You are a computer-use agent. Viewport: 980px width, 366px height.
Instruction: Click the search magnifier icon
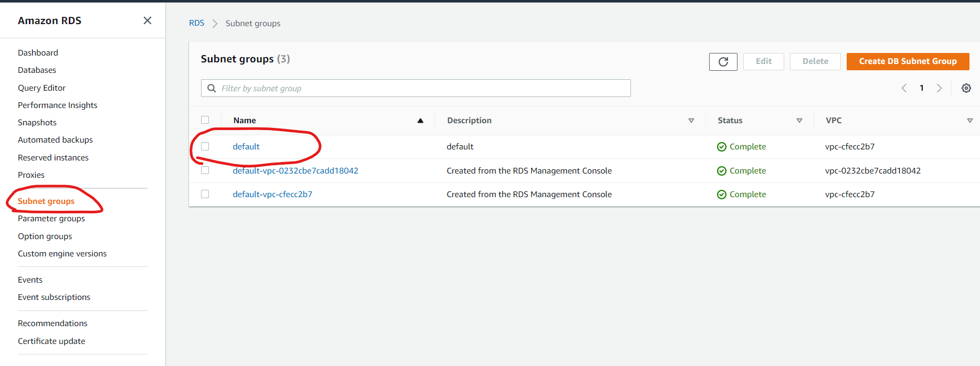click(x=212, y=88)
